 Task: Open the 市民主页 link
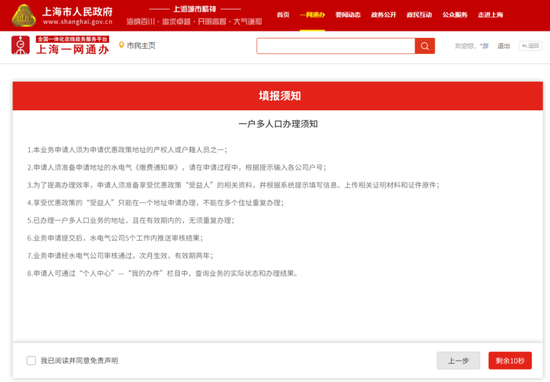point(141,46)
